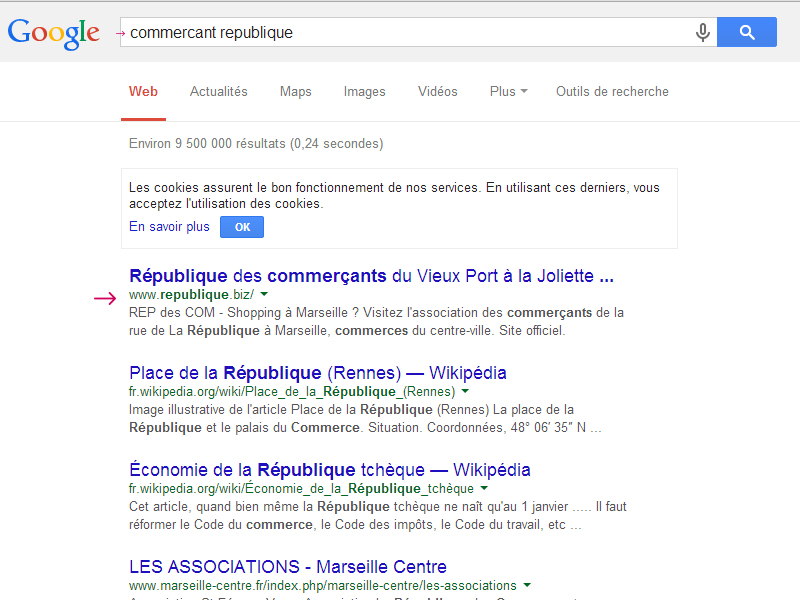Expand arrow beside Économie_de_la_République_tchèque URL

(x=484, y=489)
